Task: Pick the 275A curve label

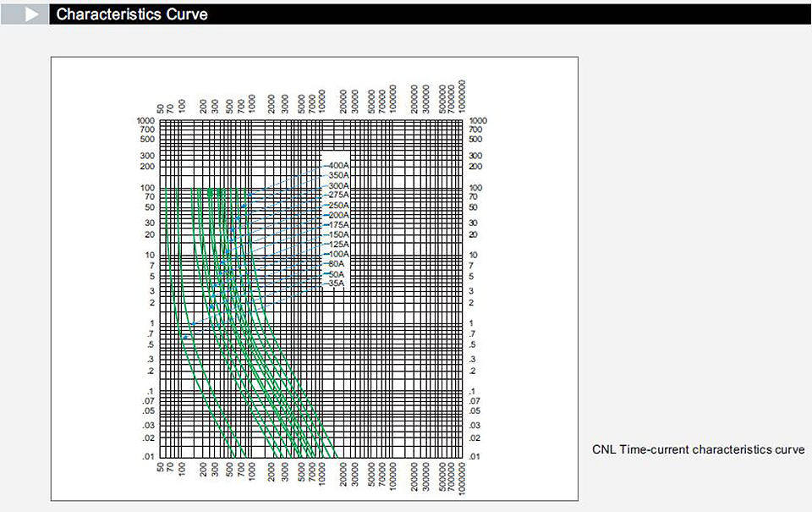Action: point(339,195)
